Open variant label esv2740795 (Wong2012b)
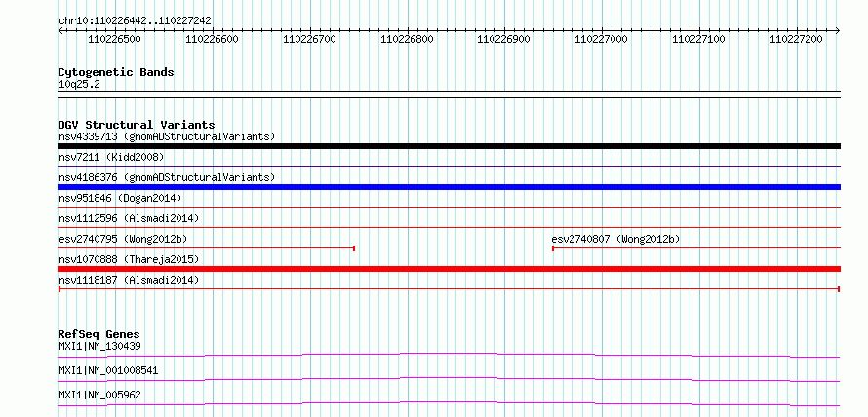868x417 pixels. [x=122, y=239]
